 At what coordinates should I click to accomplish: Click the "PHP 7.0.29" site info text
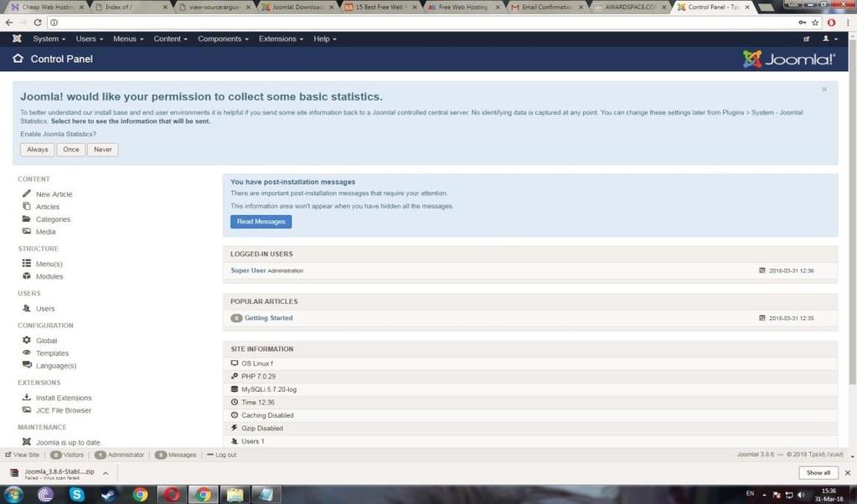tap(259, 376)
